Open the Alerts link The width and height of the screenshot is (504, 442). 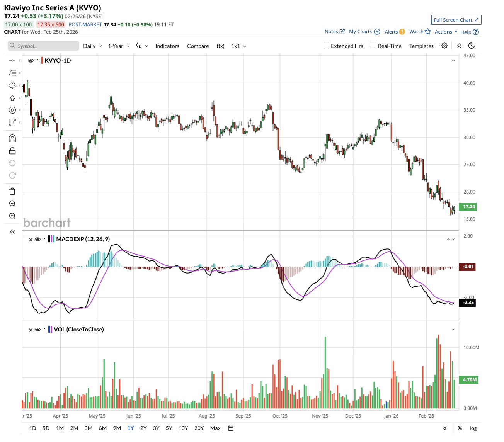click(395, 32)
